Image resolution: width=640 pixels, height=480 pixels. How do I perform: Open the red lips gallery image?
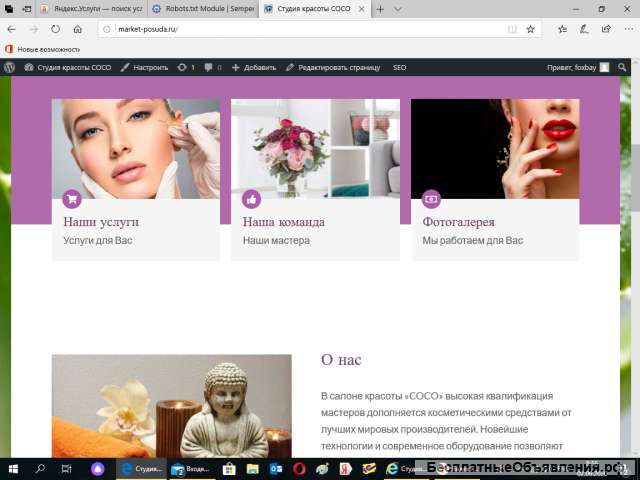pos(495,149)
